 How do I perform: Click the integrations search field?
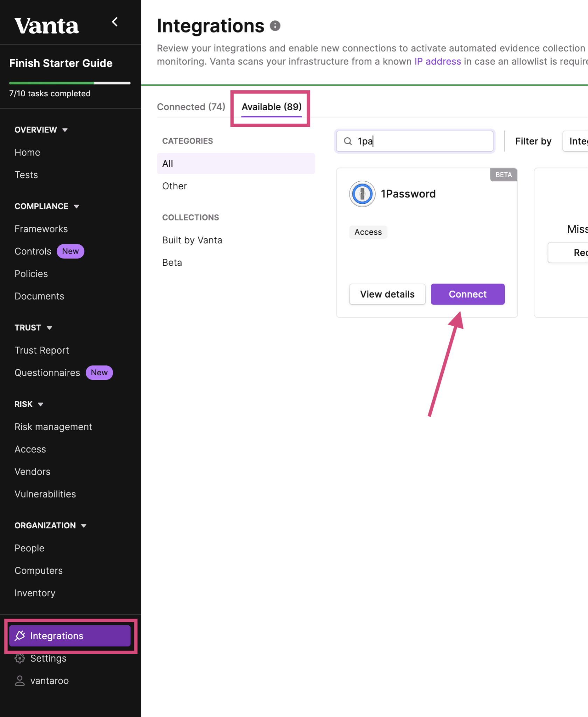[x=415, y=141]
